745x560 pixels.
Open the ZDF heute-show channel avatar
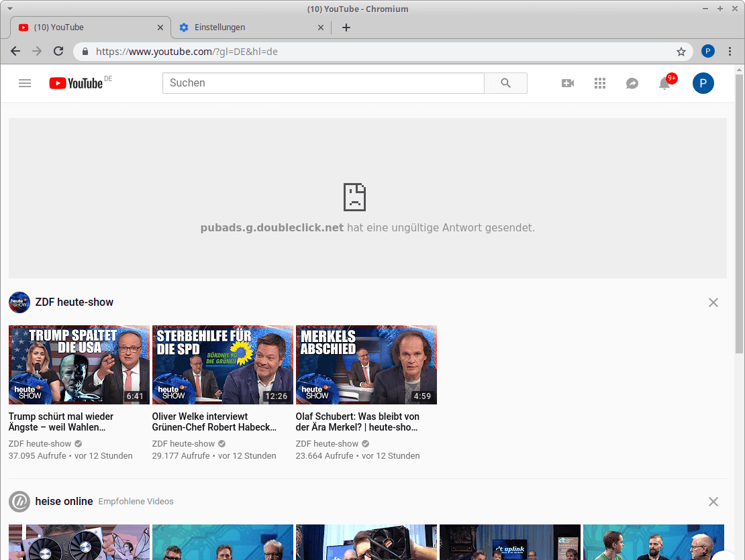19,302
